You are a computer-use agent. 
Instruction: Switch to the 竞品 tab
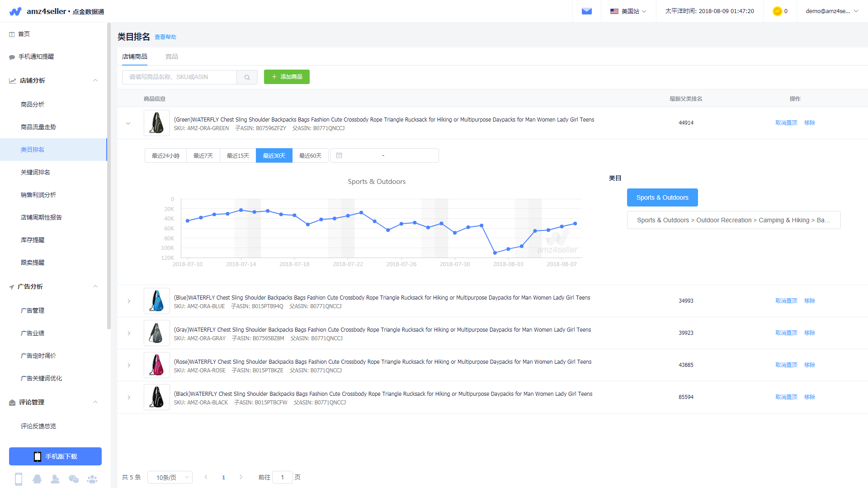(171, 56)
